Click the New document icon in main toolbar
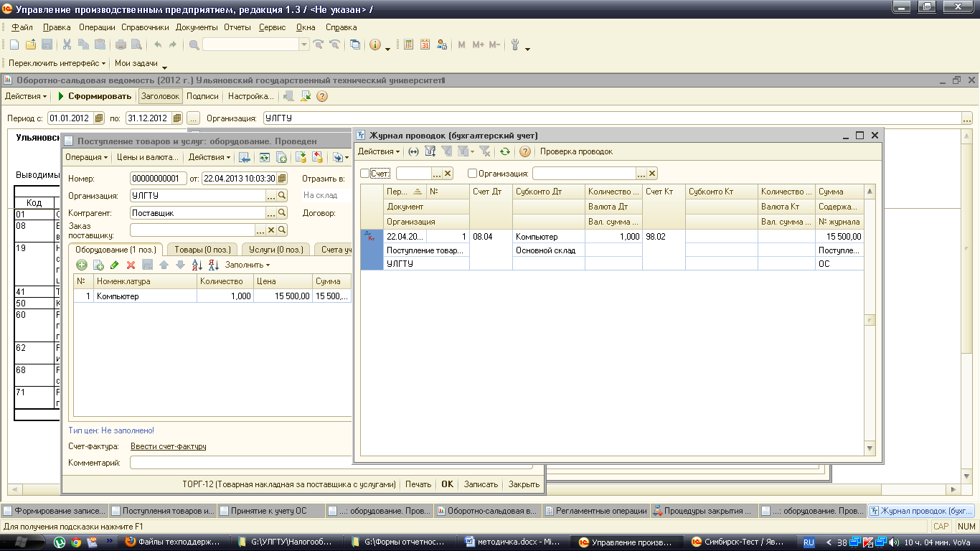This screenshot has width=980, height=551. click(x=14, y=44)
